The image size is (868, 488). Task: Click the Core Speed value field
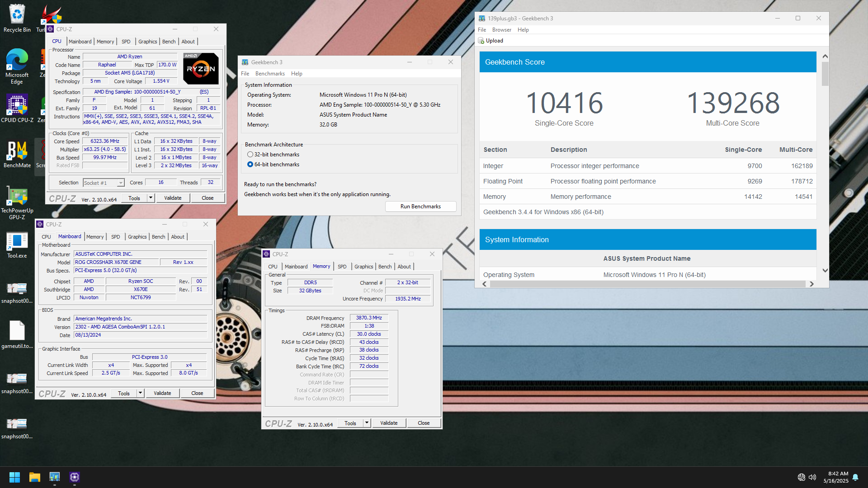(x=105, y=141)
